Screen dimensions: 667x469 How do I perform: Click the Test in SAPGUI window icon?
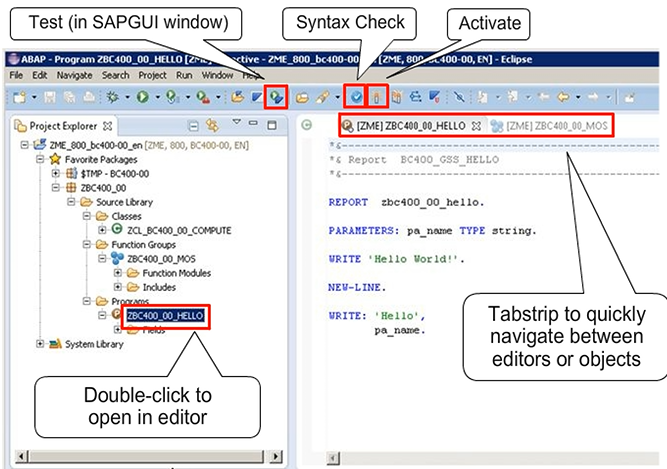(x=275, y=97)
